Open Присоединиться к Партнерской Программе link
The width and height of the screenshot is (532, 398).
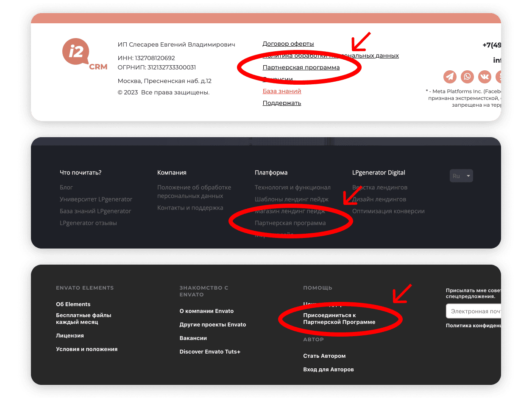339,318
